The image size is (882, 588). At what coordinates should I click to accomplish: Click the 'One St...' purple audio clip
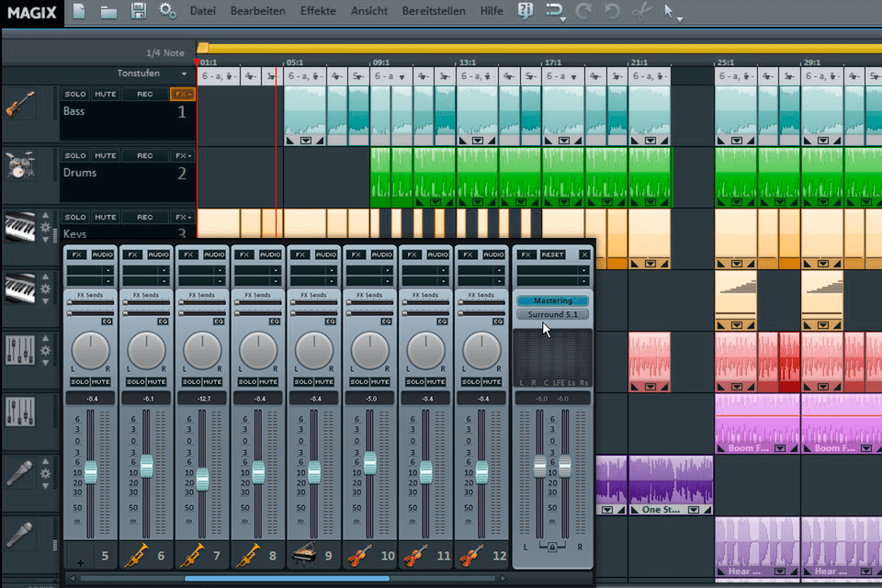[x=671, y=485]
